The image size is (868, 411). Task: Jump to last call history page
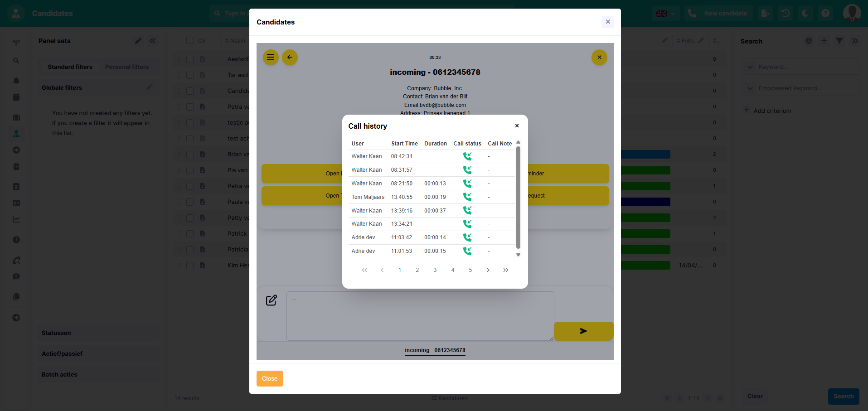506,270
